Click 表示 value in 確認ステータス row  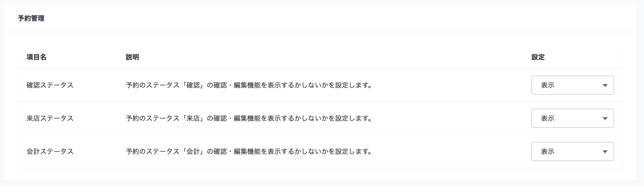548,85
